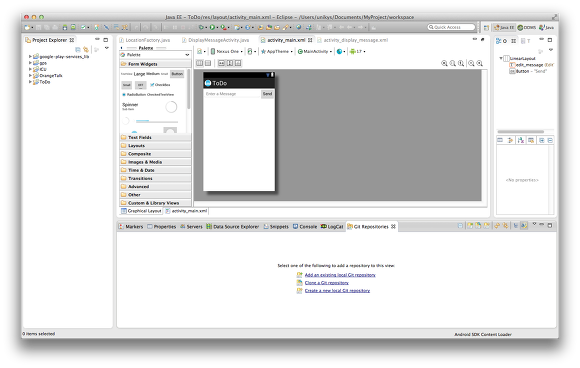Open the MainActivity association dropdown
This screenshot has height=368, width=580.
click(315, 51)
